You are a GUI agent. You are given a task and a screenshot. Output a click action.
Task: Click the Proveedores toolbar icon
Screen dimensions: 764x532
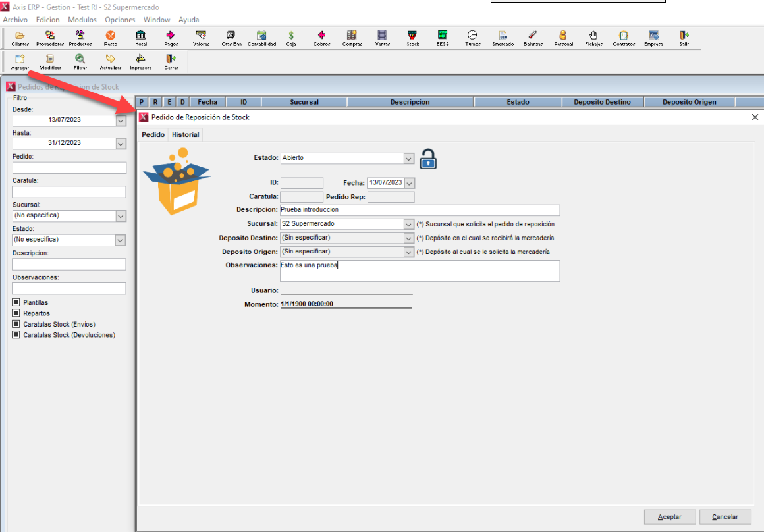(50, 38)
